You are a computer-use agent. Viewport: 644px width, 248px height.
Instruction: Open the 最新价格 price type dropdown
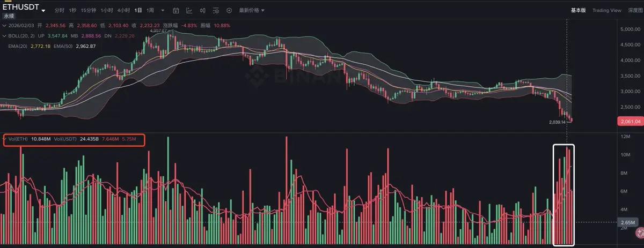click(x=252, y=11)
